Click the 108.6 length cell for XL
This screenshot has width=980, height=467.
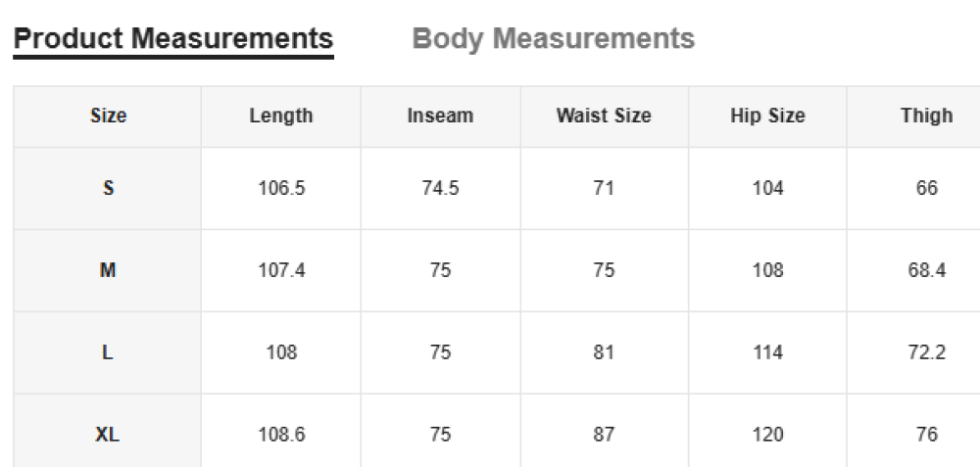pos(281,434)
